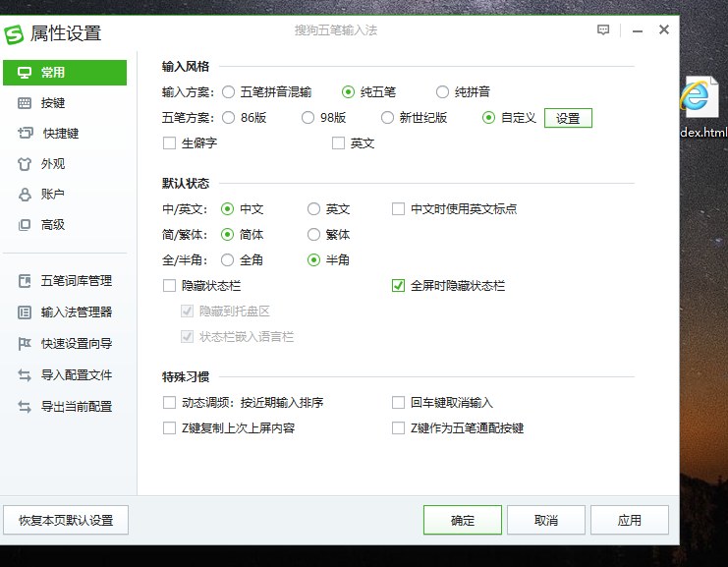This screenshot has height=567, width=728.
Task: Open the 常用 settings tab
Action: [x=65, y=73]
